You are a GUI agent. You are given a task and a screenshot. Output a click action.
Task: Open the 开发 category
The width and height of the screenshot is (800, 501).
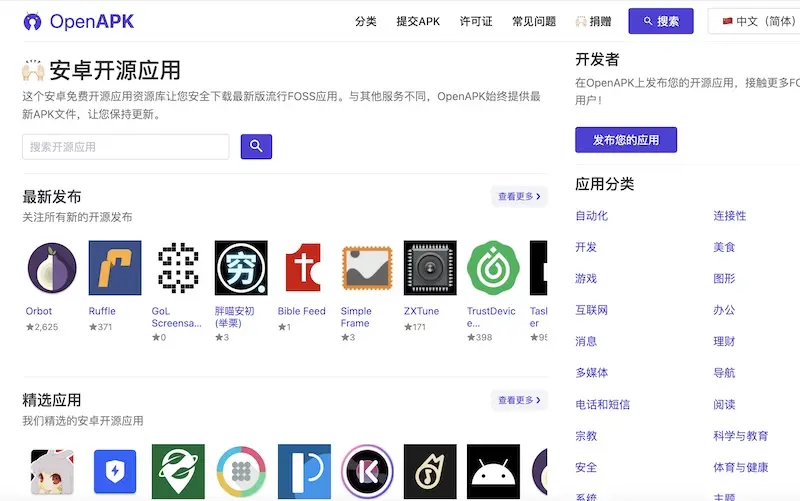[x=586, y=247]
